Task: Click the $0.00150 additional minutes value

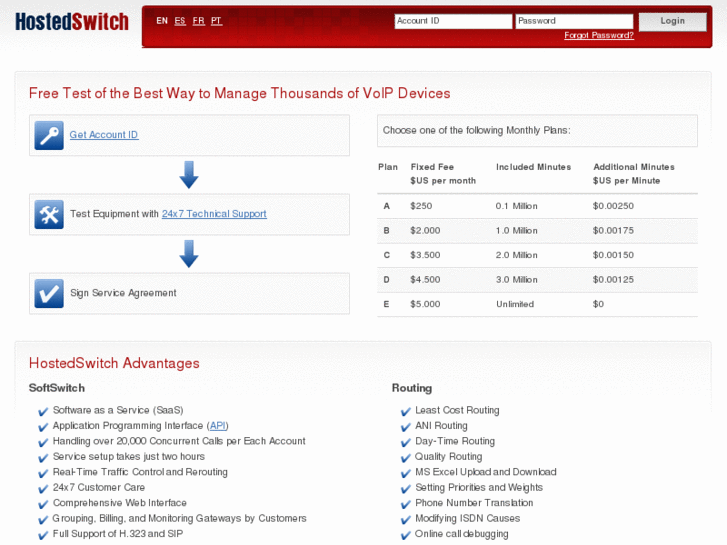Action: [x=613, y=255]
